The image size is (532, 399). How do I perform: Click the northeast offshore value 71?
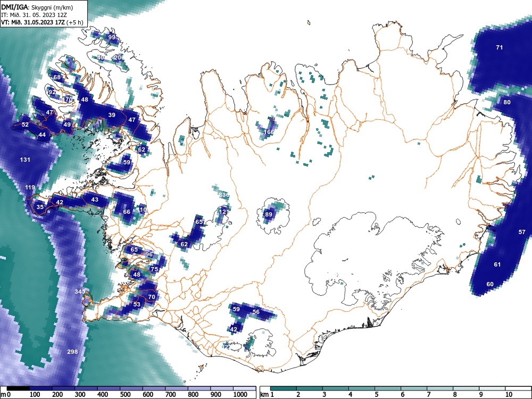click(500, 47)
